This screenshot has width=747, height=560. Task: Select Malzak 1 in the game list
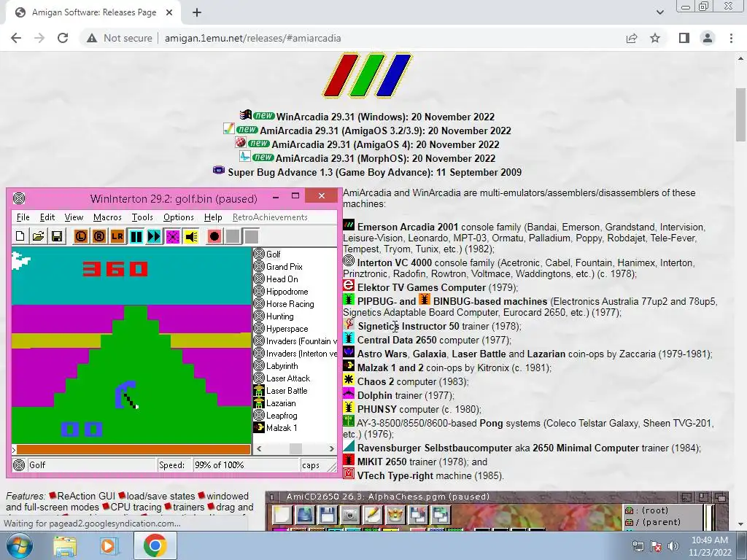pos(282,427)
